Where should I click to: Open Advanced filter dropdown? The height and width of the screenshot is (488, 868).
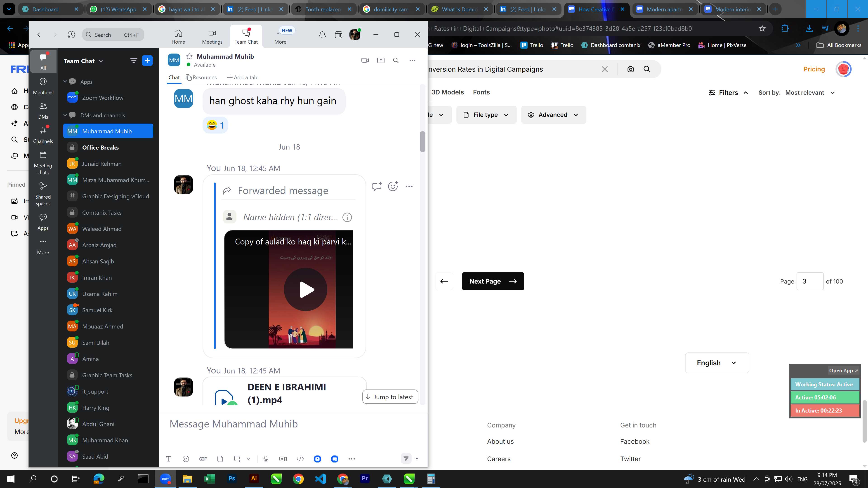click(x=554, y=115)
